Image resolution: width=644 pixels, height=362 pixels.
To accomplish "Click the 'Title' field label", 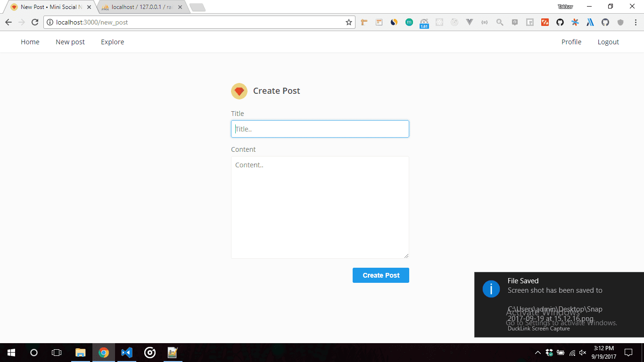I will [x=238, y=114].
